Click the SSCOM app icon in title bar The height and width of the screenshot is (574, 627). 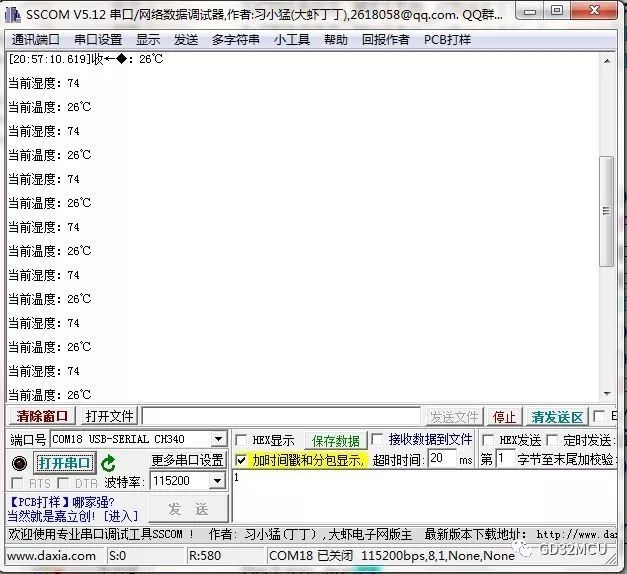click(x=12, y=15)
